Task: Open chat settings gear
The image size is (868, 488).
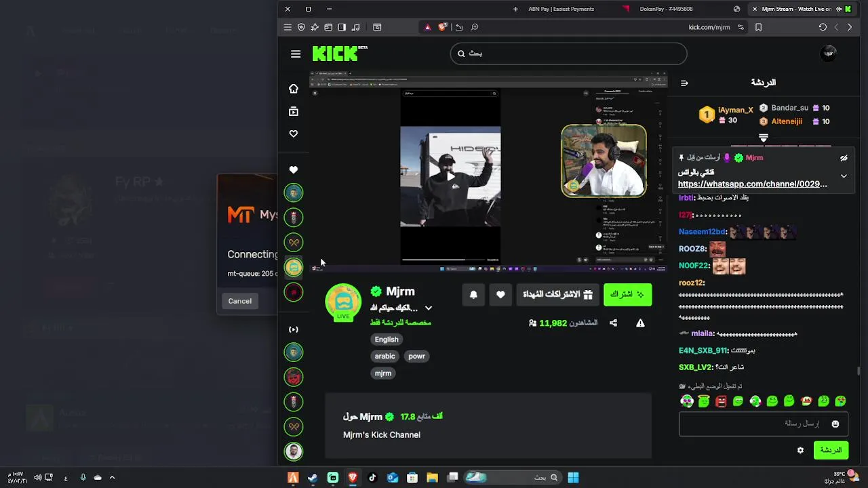Action: 800,450
